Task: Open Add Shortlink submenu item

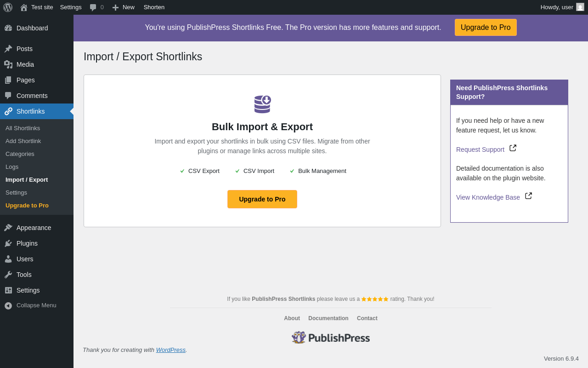Action: click(23, 141)
